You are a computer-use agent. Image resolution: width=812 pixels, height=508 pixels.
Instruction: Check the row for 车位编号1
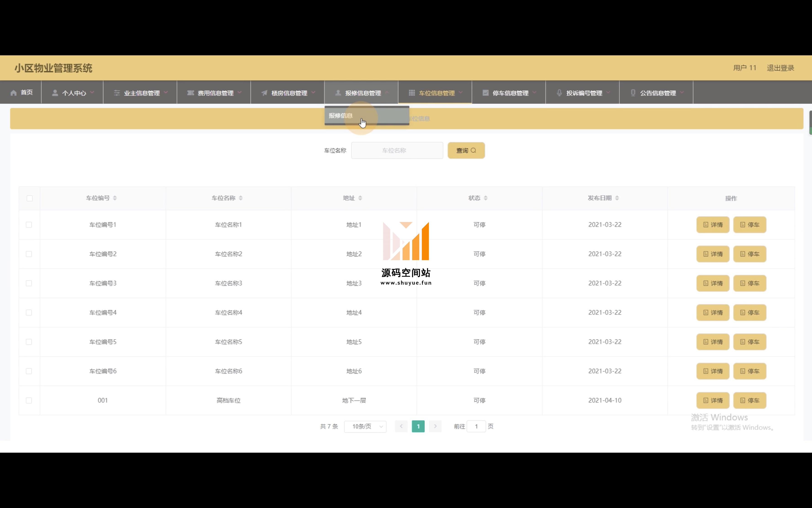[29, 225]
